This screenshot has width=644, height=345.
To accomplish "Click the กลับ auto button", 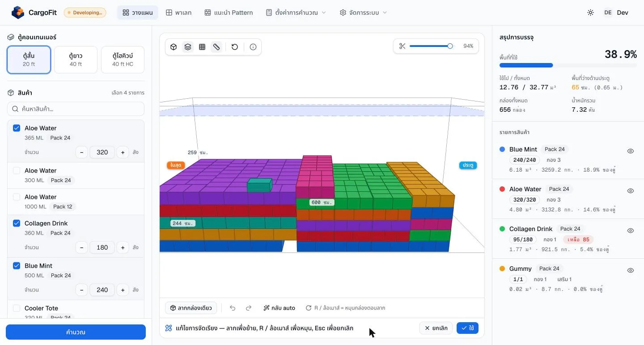I will pyautogui.click(x=279, y=308).
